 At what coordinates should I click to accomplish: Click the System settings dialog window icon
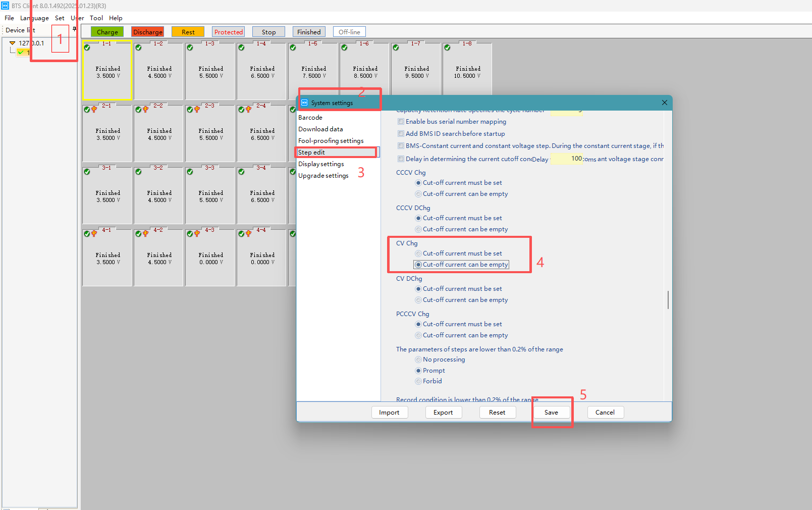304,103
